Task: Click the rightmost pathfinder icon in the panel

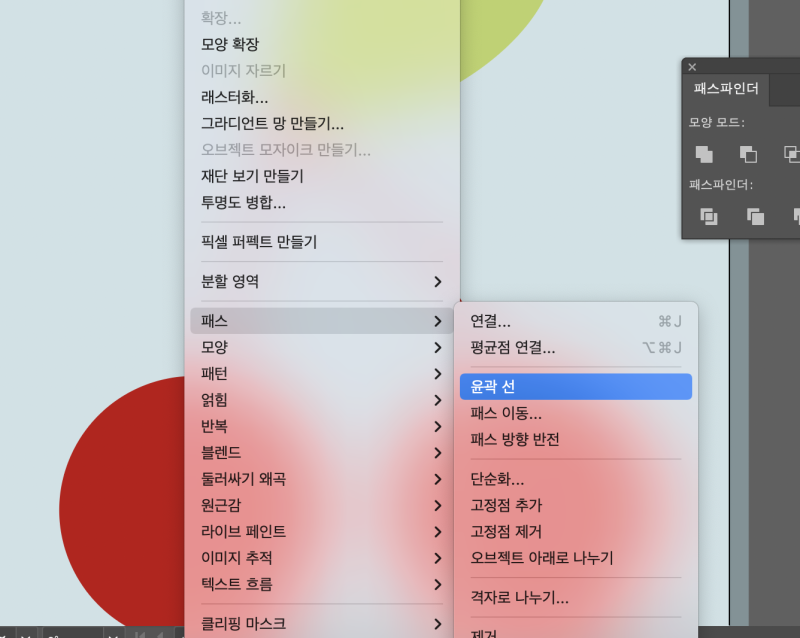Action: pyautogui.click(x=797, y=216)
